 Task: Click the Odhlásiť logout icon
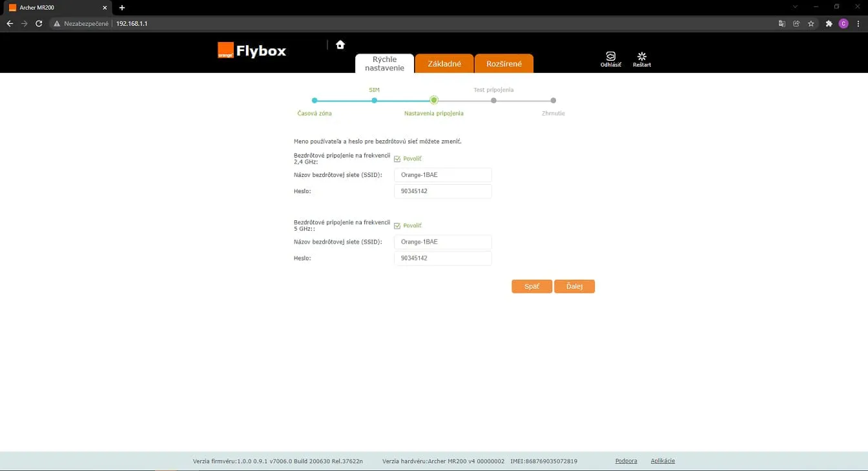click(610, 56)
